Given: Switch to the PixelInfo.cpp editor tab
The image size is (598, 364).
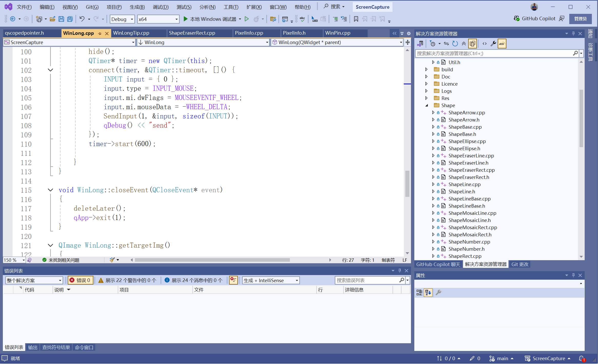Looking at the screenshot, I should pos(249,33).
